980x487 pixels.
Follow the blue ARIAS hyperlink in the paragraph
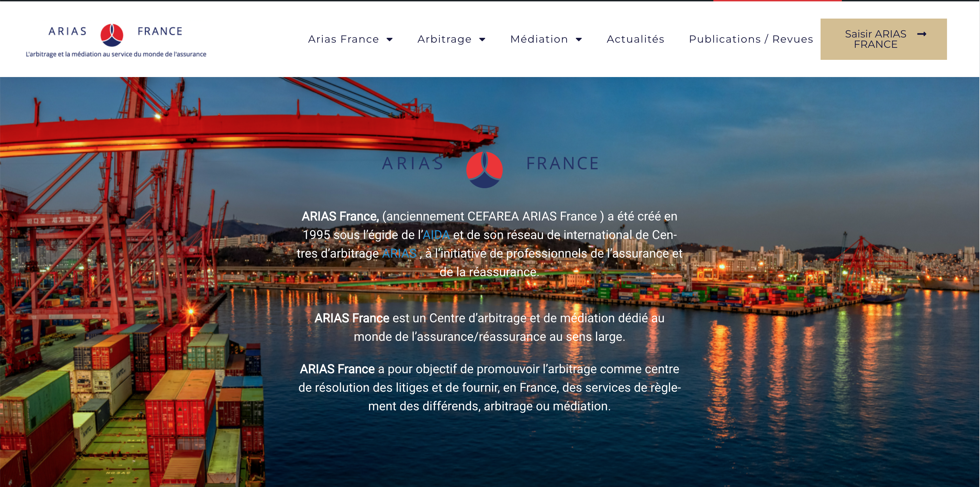[399, 253]
